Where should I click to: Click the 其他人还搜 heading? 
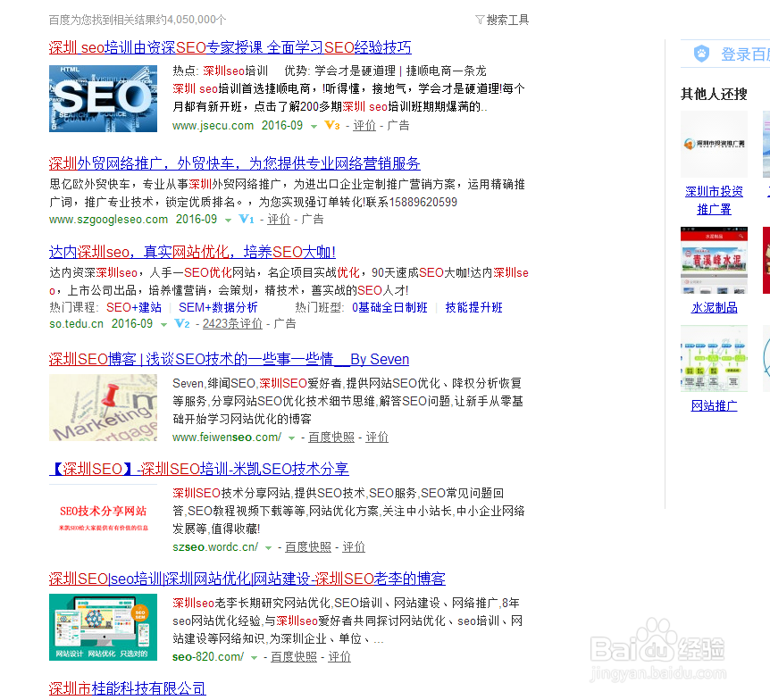tap(714, 94)
